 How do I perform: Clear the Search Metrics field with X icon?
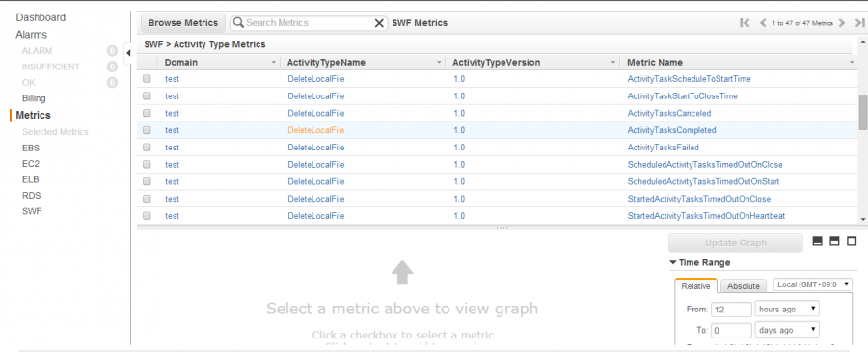[379, 23]
